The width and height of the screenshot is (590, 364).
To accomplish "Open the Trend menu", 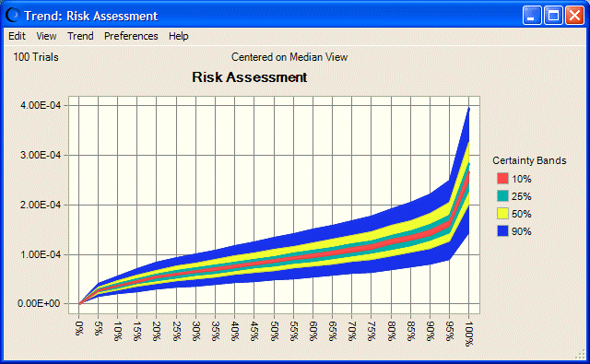I will pyautogui.click(x=80, y=36).
